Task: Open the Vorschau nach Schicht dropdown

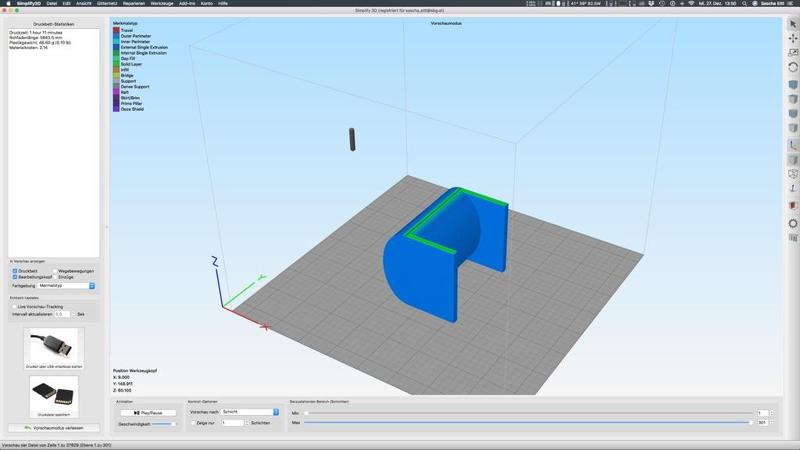Action: tap(250, 412)
